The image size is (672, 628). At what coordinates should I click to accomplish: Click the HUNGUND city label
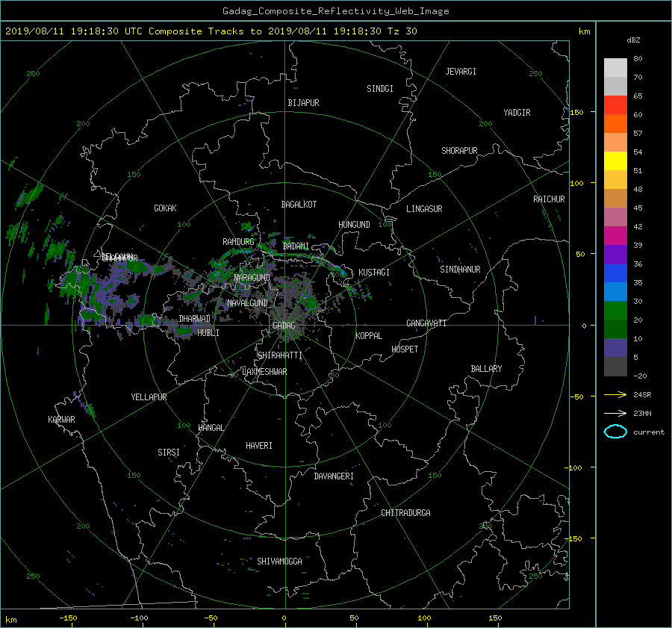coord(354,225)
